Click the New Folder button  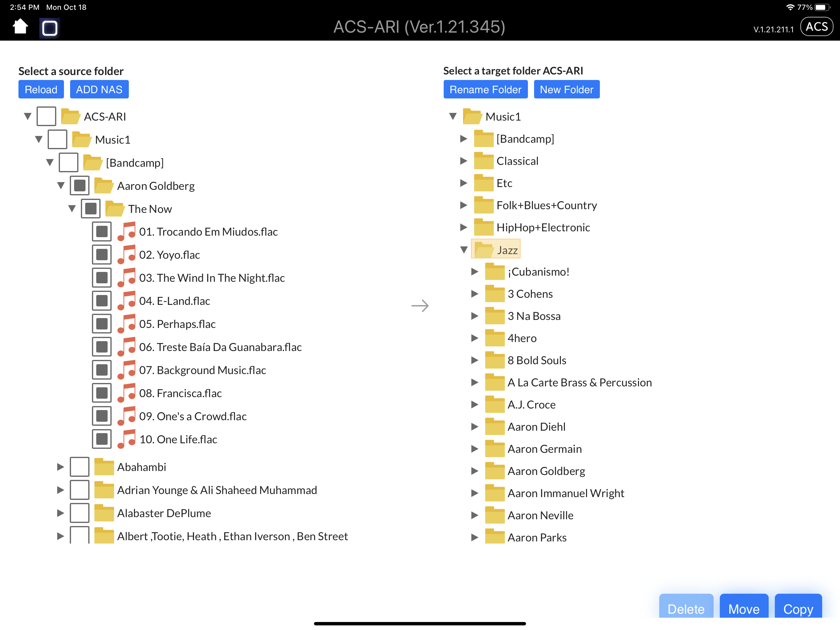point(567,89)
